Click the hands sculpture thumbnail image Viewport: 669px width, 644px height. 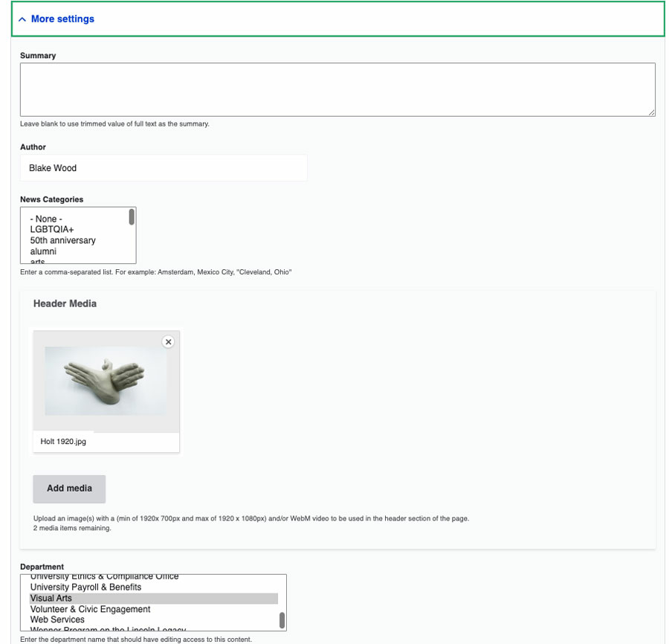click(106, 381)
